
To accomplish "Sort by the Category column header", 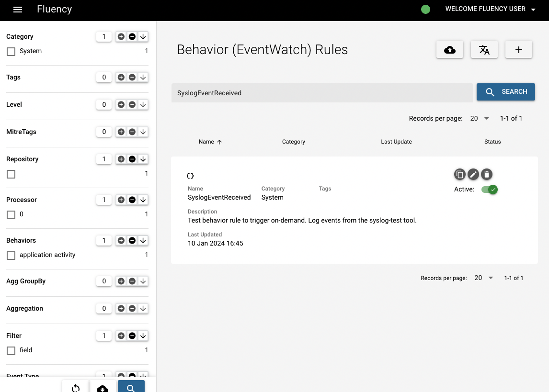I will [293, 142].
